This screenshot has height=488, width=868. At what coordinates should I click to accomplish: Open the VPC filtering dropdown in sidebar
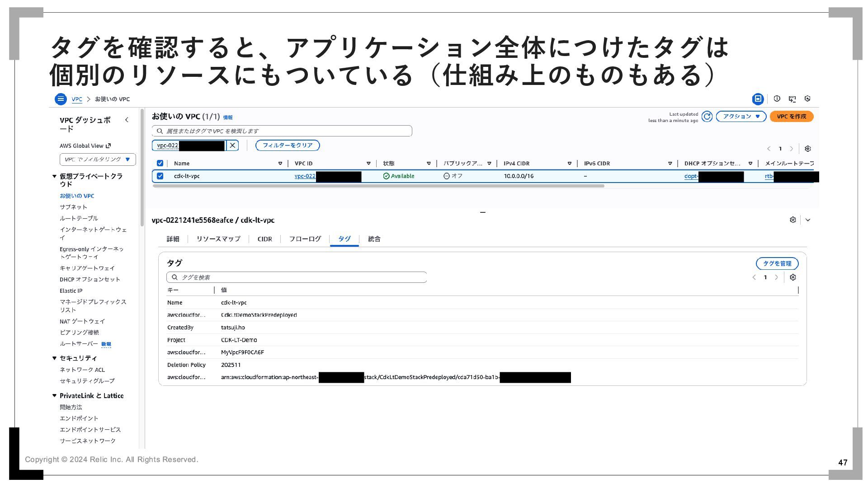coord(97,160)
